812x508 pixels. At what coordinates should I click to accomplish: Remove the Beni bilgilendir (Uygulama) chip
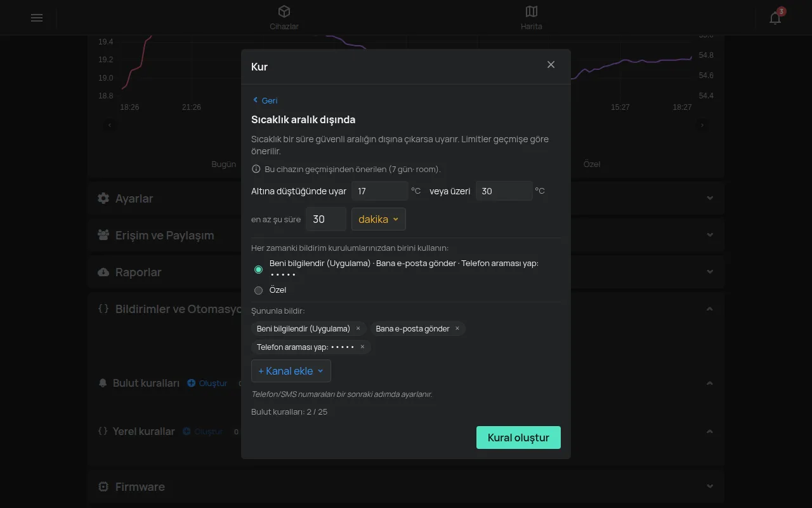point(358,328)
